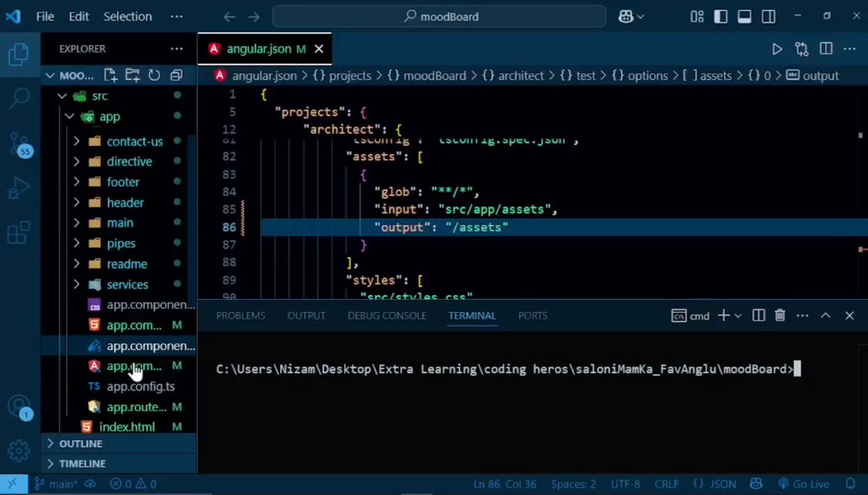868x495 pixels.
Task: Refresh the Explorer file tree
Action: pyautogui.click(x=154, y=75)
